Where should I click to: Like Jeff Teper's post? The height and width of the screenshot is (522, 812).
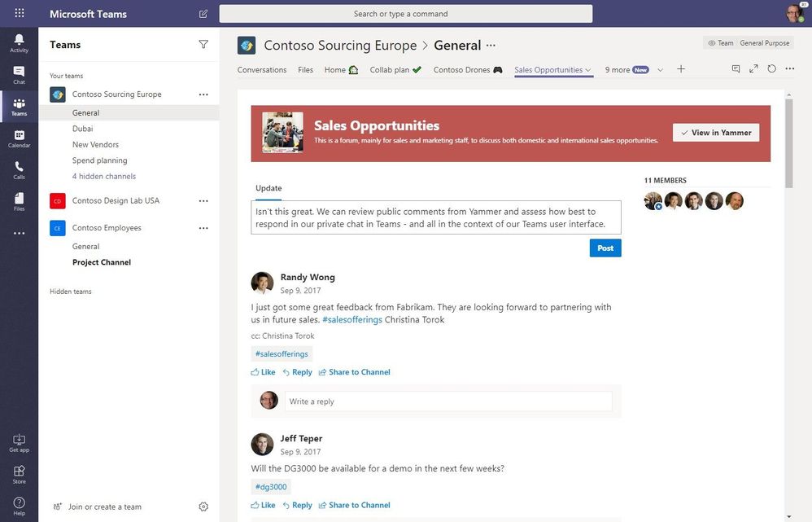(263, 505)
